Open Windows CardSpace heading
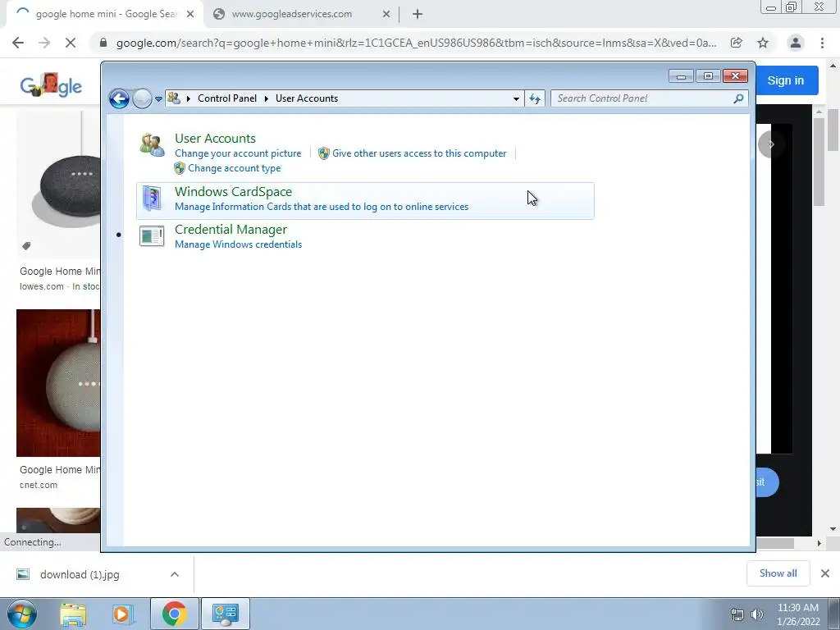Screen dimensions: 840x630 (233, 192)
